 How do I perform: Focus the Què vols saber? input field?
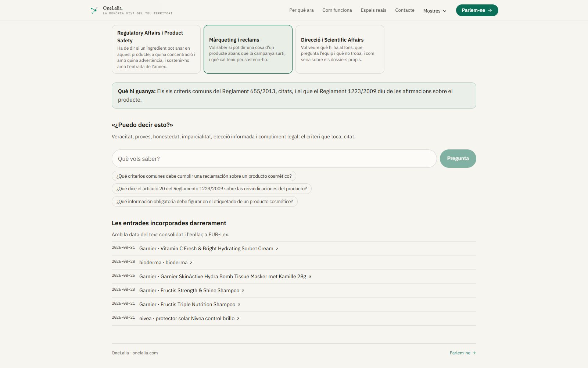tap(274, 159)
